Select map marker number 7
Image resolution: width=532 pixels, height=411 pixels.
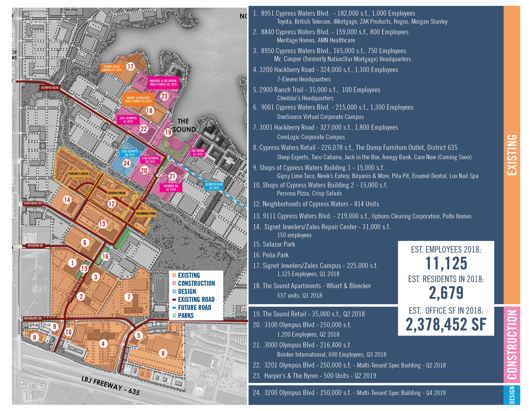click(x=129, y=297)
